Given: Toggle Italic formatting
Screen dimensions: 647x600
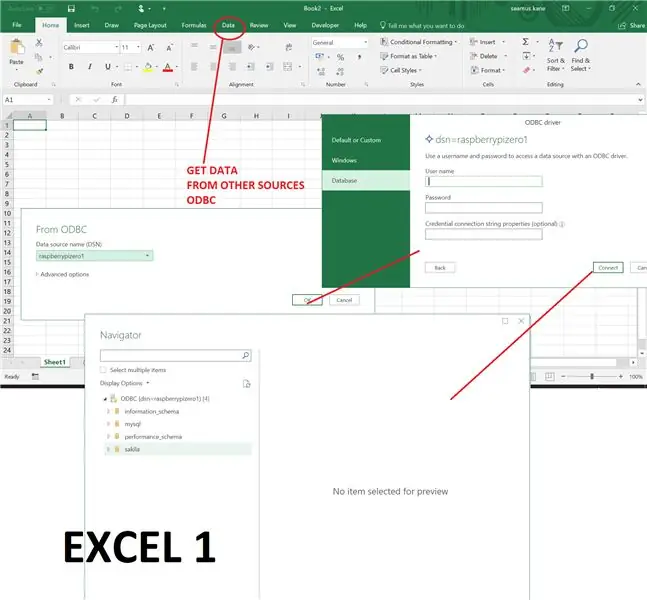Looking at the screenshot, I should [90, 66].
